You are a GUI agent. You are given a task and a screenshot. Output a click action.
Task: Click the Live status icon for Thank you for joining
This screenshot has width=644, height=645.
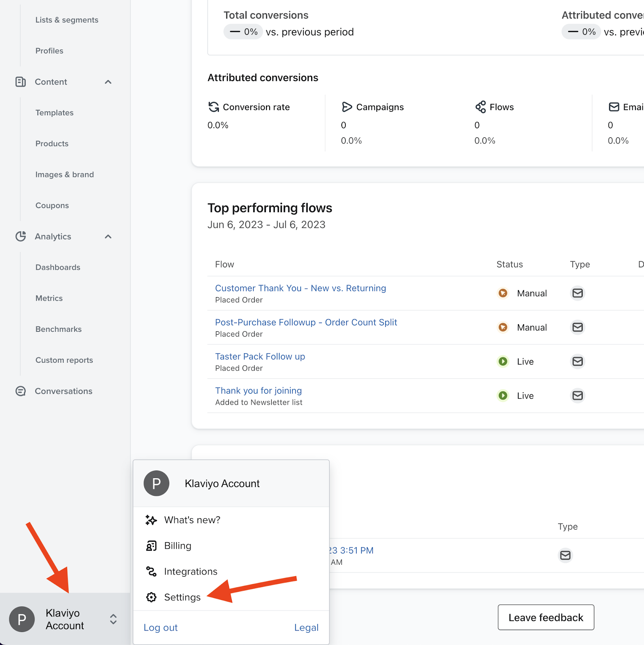click(503, 395)
